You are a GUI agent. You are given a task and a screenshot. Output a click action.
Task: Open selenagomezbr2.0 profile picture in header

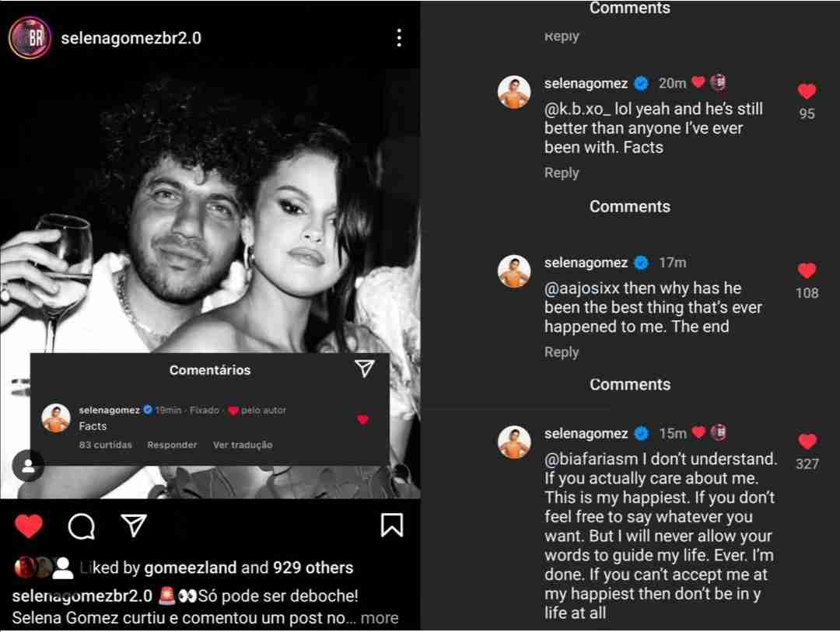coord(30,37)
